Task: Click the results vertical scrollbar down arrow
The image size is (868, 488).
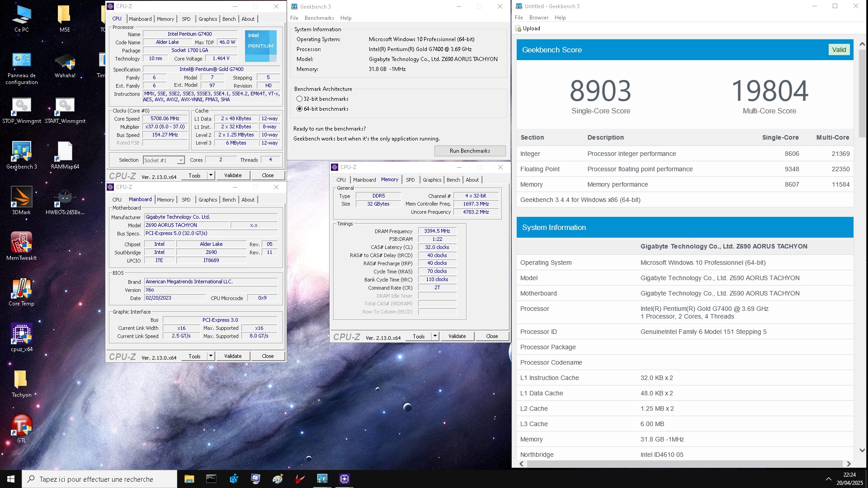Action: pyautogui.click(x=862, y=450)
